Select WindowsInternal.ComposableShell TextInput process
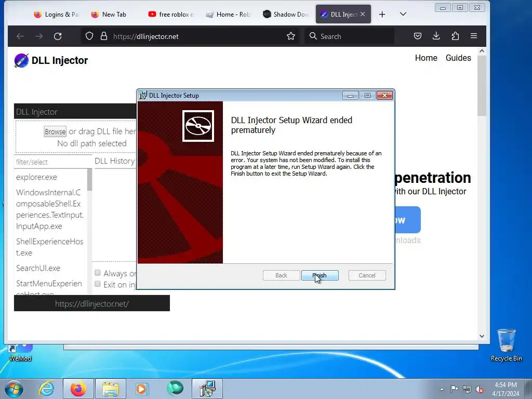The width and height of the screenshot is (532, 399). click(x=49, y=209)
